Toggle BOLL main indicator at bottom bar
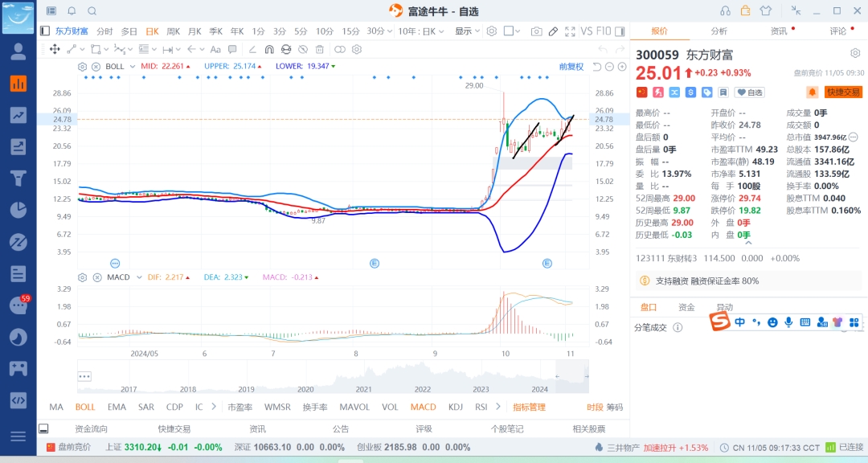The width and height of the screenshot is (868, 463). [85, 407]
